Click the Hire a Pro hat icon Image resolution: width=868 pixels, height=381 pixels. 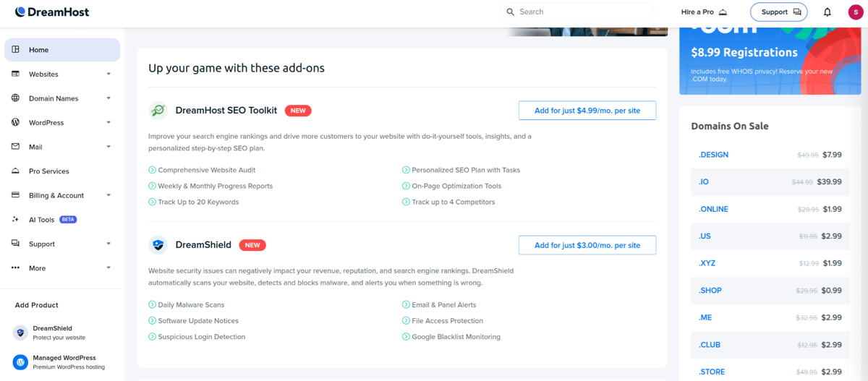coord(723,12)
